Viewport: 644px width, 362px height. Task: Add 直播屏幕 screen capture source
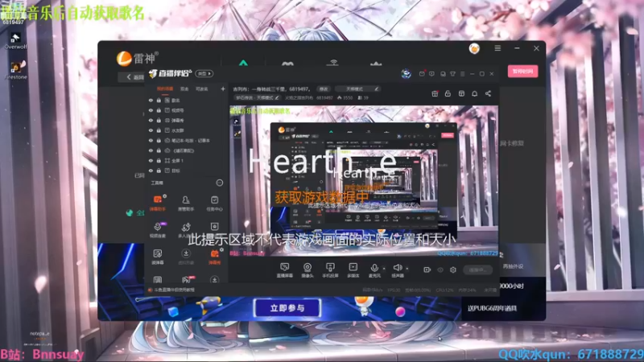click(x=285, y=270)
